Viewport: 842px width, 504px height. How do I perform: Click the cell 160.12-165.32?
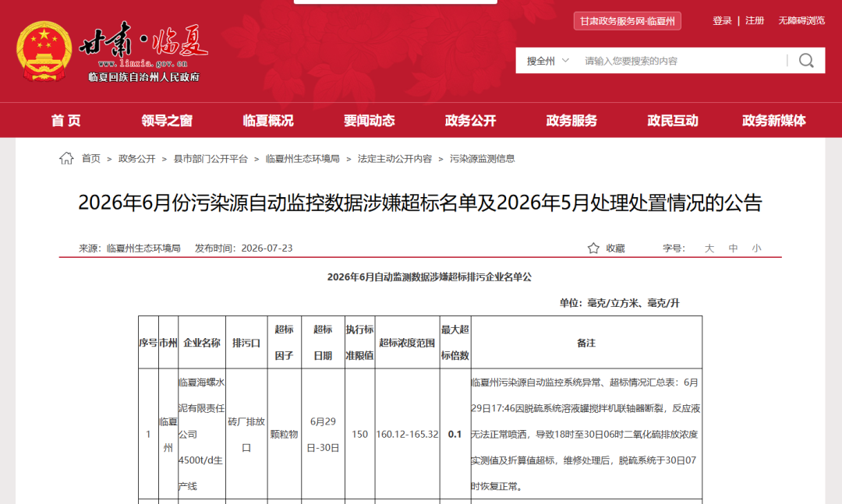(x=407, y=434)
